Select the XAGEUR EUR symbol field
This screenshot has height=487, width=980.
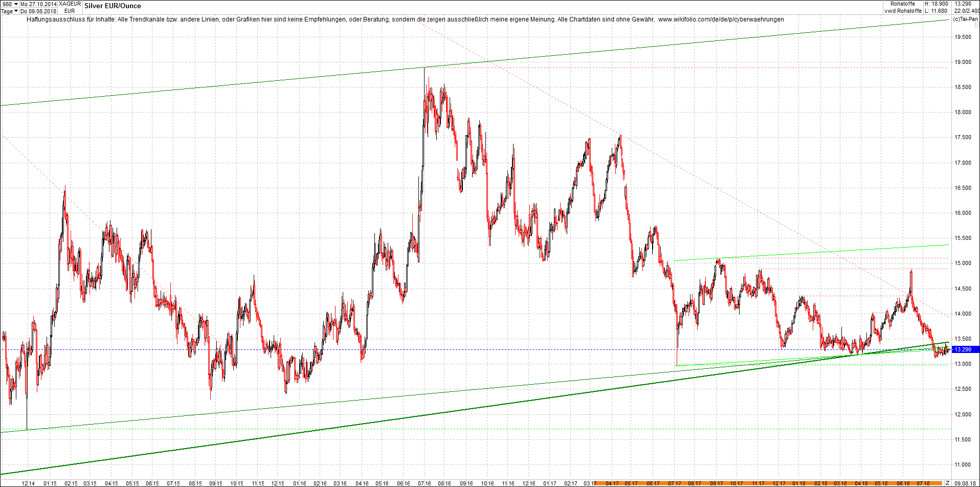point(70,7)
